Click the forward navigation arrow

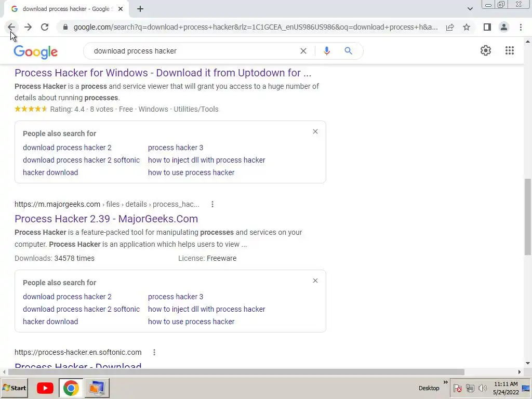click(28, 27)
